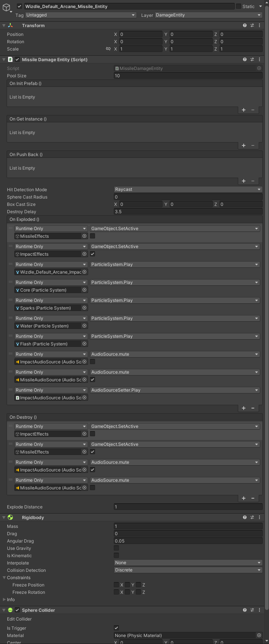This screenshot has width=269, height=644.
Task: Disable Is Trigger on the Sphere Collider
Action: pyautogui.click(x=116, y=628)
